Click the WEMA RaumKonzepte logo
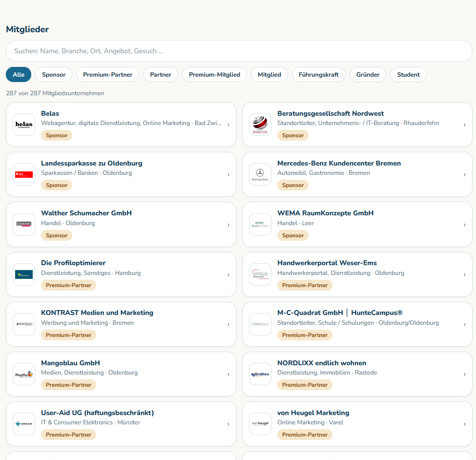The width and height of the screenshot is (476, 460). pyautogui.click(x=260, y=225)
